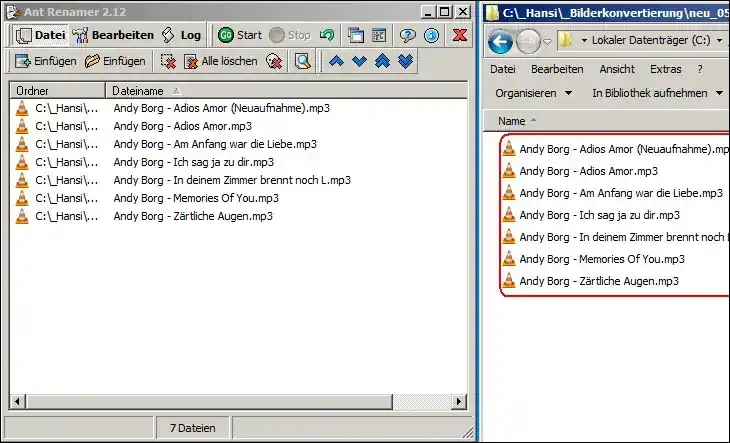
Task: Click VLC icon of Memories Of You in Ant Renamer
Action: coord(22,198)
